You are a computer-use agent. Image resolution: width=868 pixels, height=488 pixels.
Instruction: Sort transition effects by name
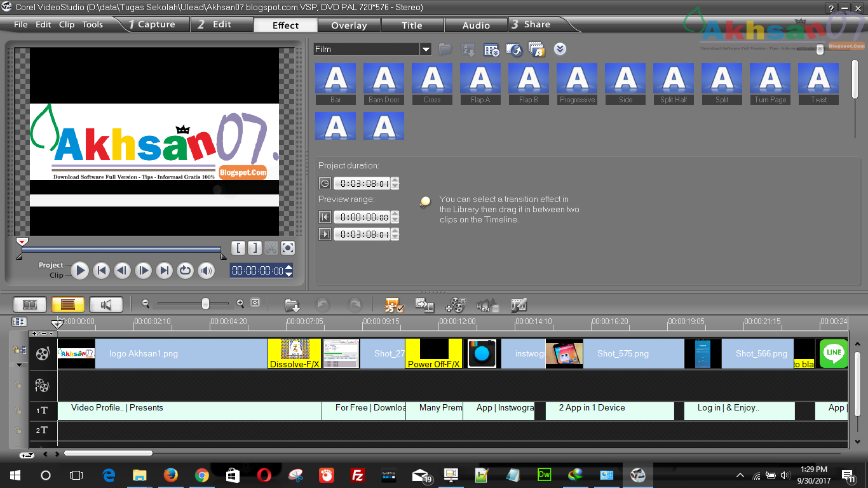click(469, 49)
